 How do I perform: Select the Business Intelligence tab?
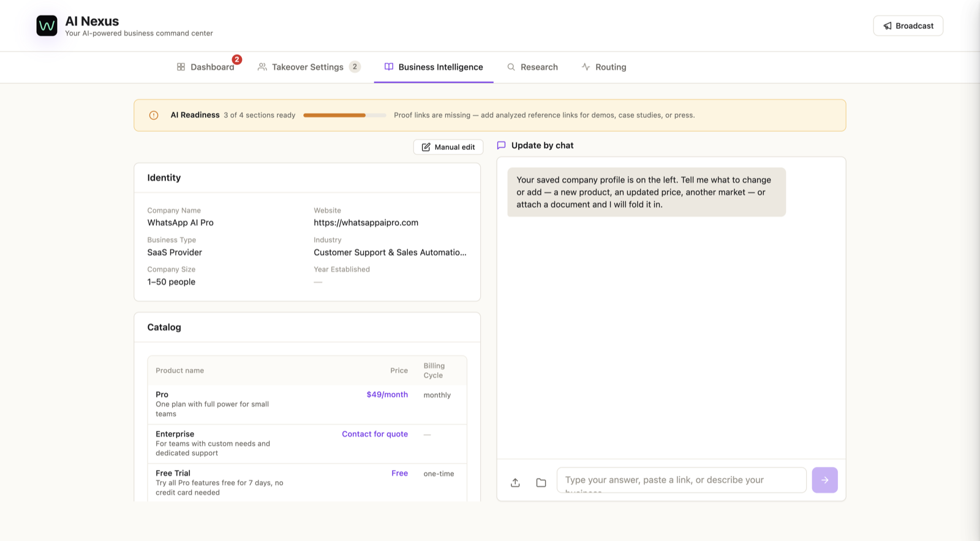coord(434,67)
